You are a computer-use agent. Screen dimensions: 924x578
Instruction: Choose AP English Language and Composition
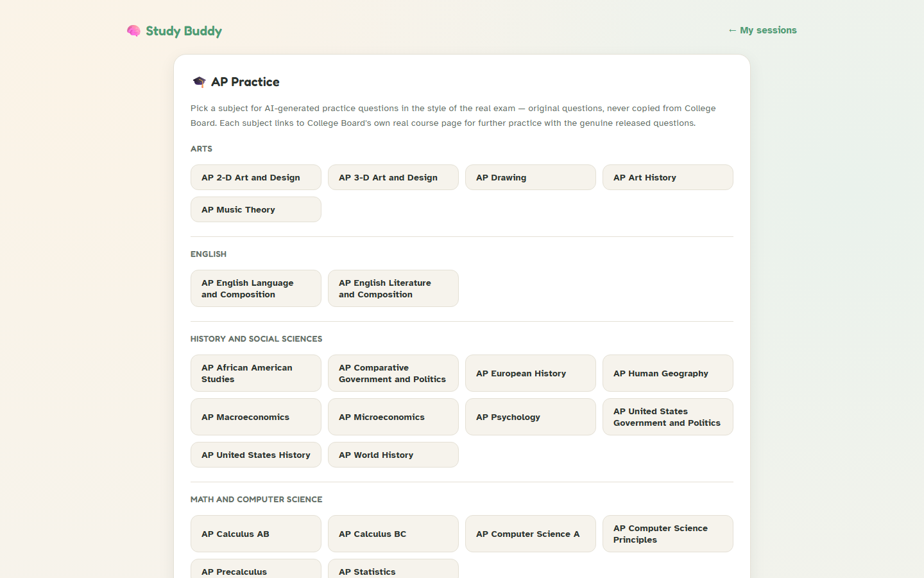[256, 288]
